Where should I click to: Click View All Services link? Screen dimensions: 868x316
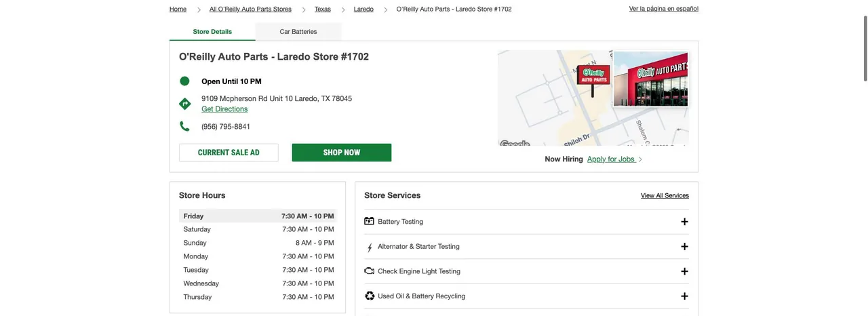click(x=665, y=195)
